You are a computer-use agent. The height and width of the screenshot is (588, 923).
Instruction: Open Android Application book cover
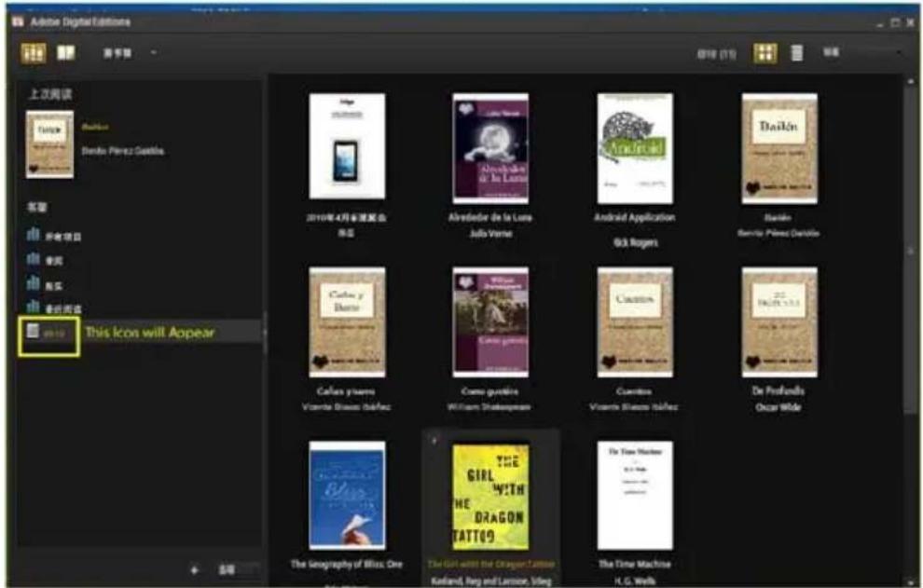pos(635,148)
